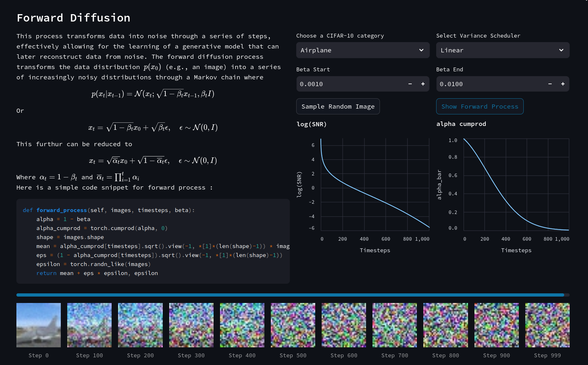
Task: Click the Beta Start plus icon
Action: tap(423, 84)
